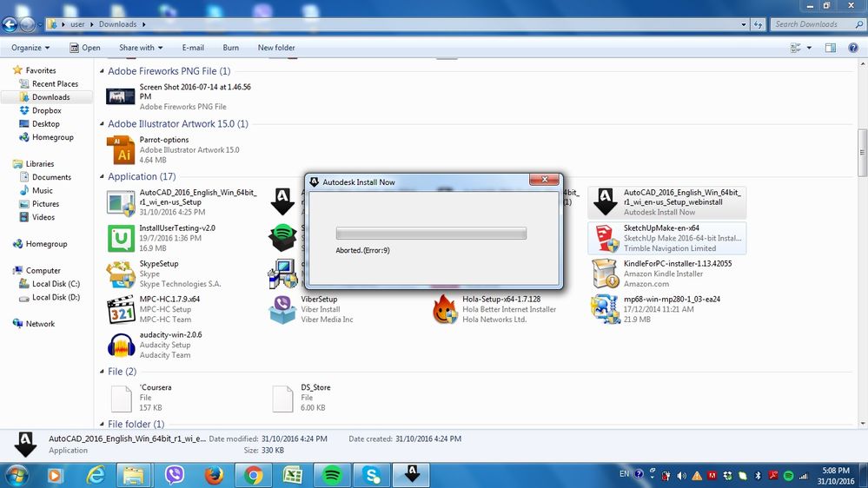868x488 pixels.
Task: Select Network in the navigation pane
Action: (x=40, y=324)
